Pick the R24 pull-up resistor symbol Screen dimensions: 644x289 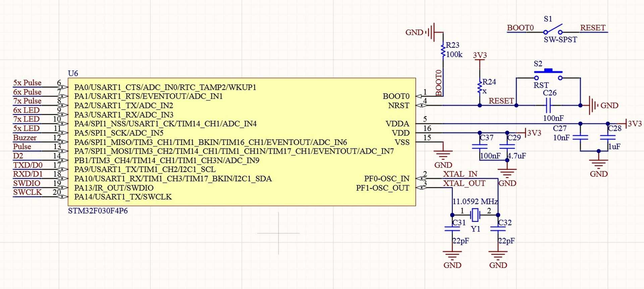tap(480, 87)
